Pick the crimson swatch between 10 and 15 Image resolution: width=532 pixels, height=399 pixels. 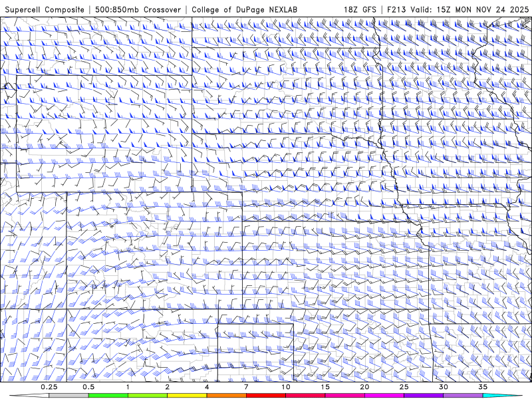[x=305, y=396]
